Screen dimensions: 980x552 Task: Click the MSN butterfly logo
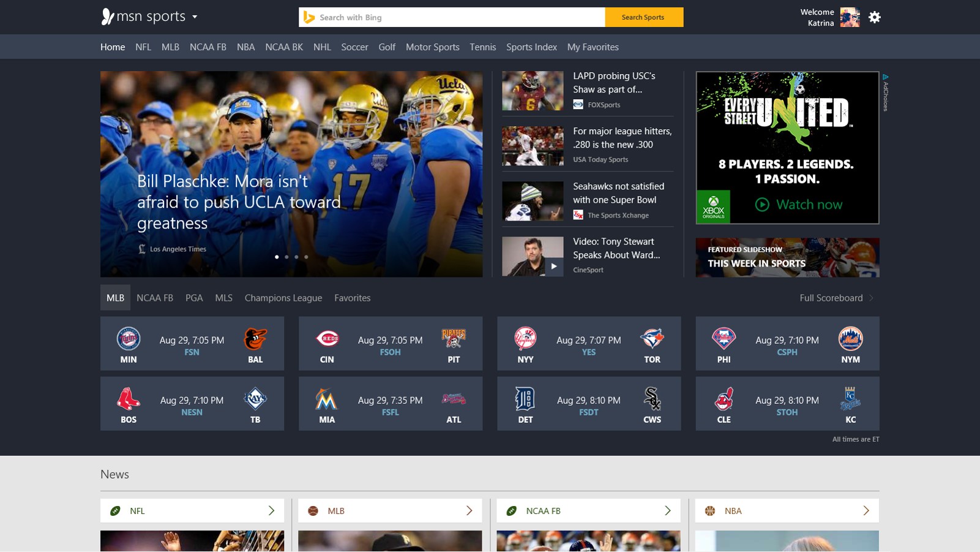[107, 17]
